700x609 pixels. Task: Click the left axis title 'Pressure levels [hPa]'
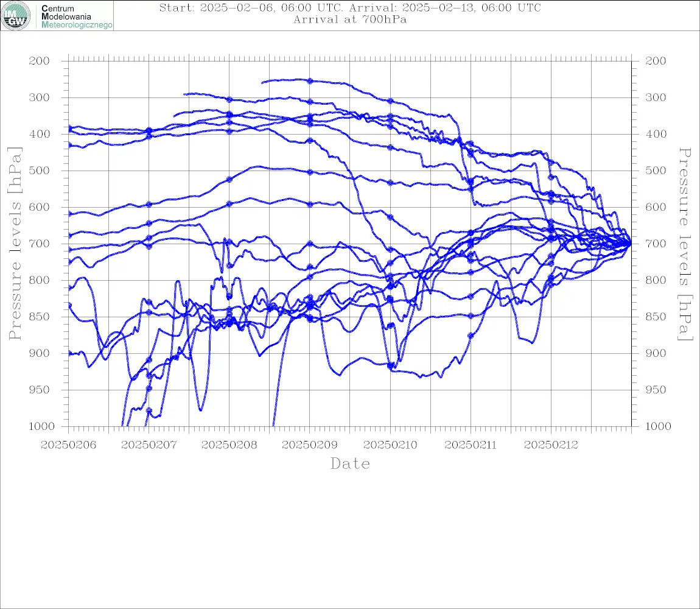(15, 244)
